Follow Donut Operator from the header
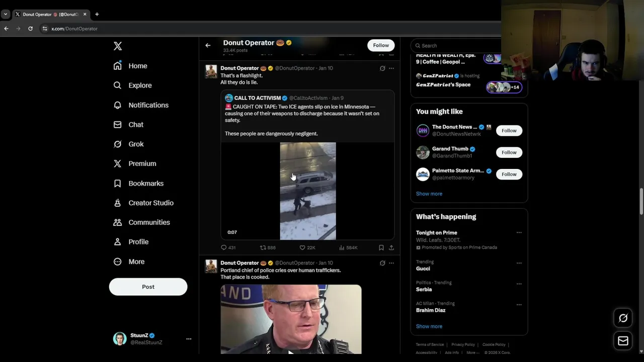Viewport: 644px width, 362px height. point(381,45)
